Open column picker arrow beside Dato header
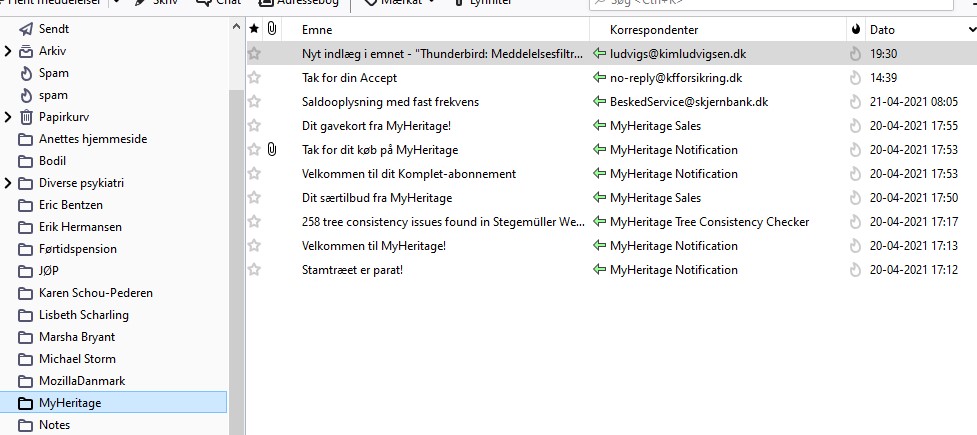Viewport: 977px width, 435px height. [971, 29]
